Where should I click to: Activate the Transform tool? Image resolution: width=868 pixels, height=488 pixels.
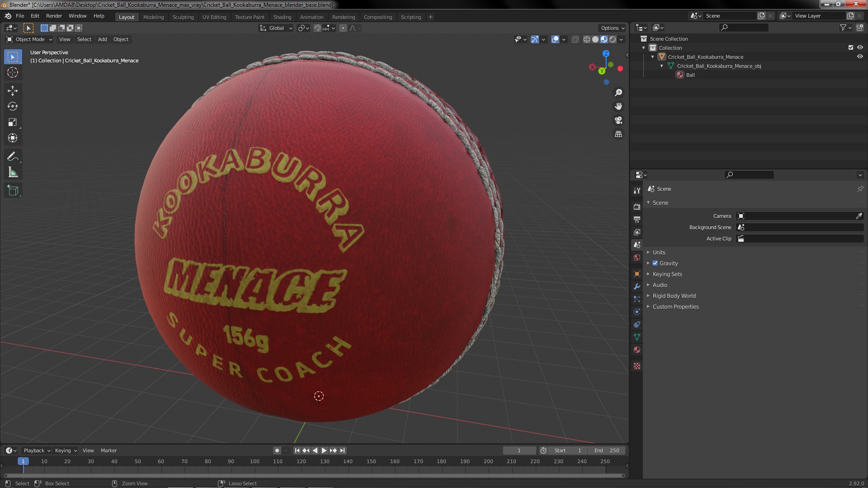tap(13, 138)
